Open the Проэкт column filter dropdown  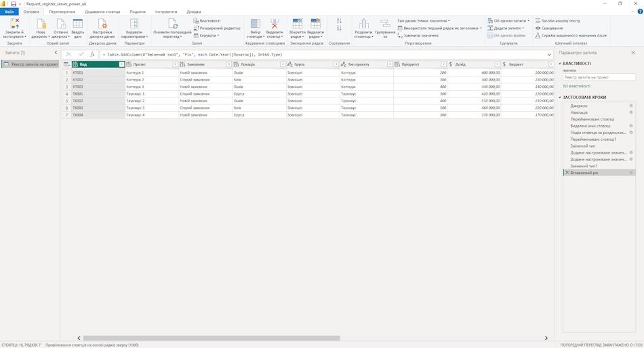pyautogui.click(x=176, y=64)
